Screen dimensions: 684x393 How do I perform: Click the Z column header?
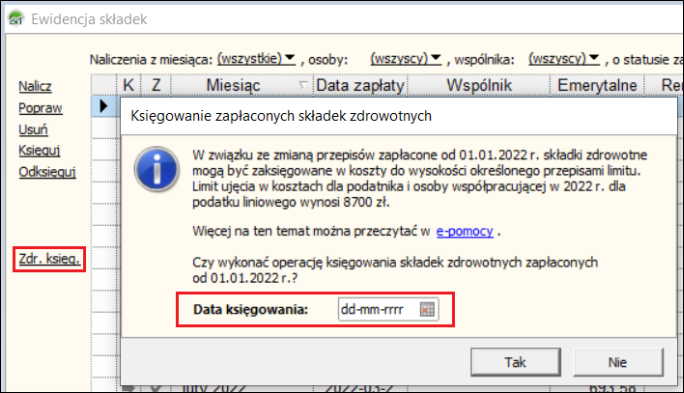click(x=156, y=85)
